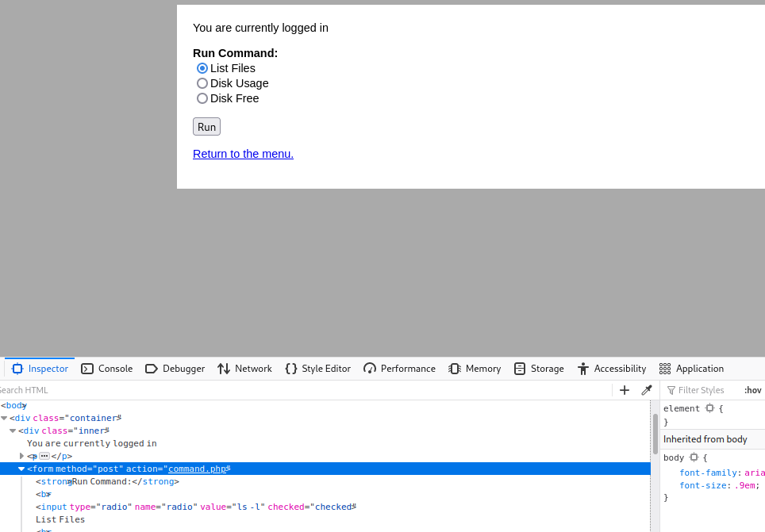
Task: Expand the collapsed p element node
Action: [x=21, y=456]
